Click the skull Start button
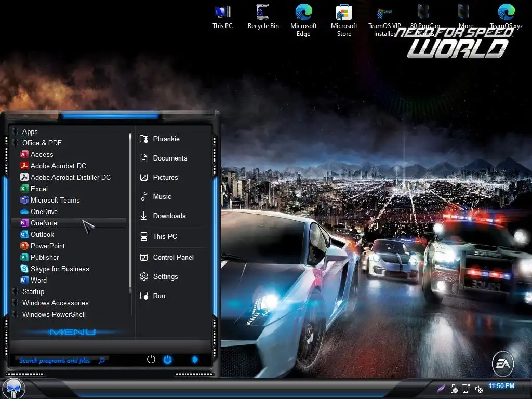Viewport: 532px width, 399px height. point(14,389)
